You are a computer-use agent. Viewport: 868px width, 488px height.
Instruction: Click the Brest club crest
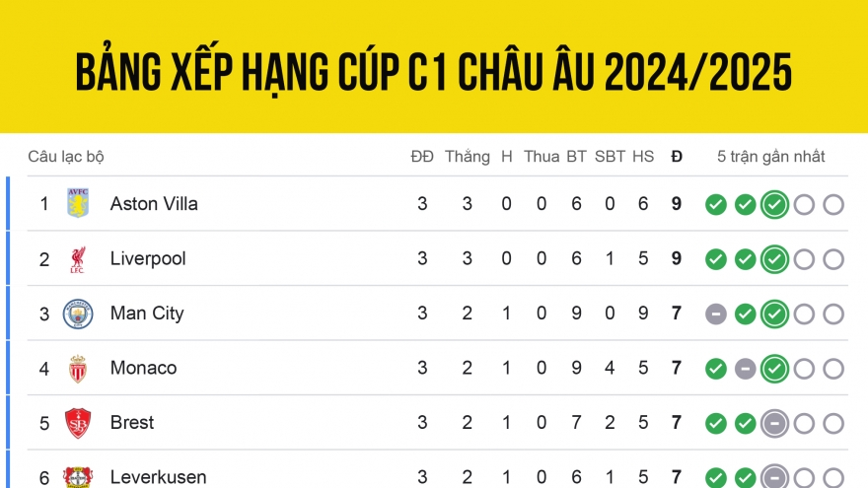tap(78, 423)
